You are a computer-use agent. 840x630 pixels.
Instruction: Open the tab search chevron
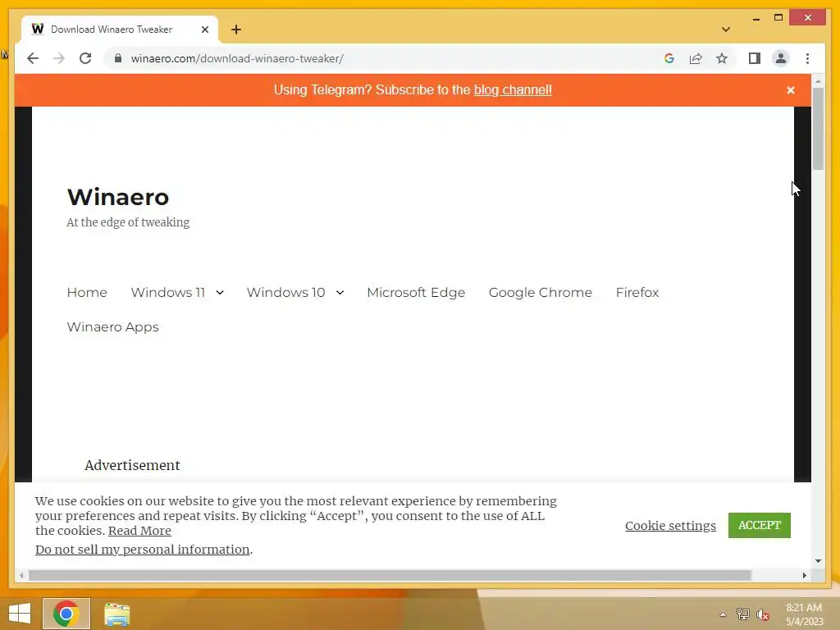click(725, 30)
